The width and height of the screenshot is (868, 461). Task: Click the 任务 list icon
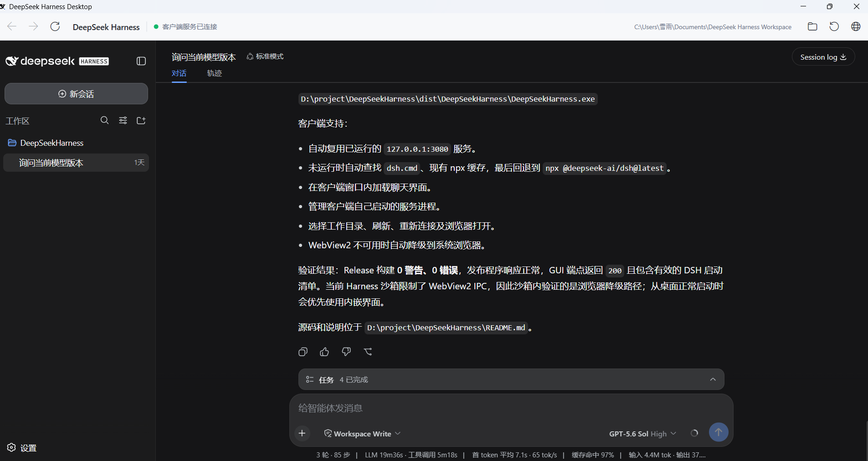[310, 379]
